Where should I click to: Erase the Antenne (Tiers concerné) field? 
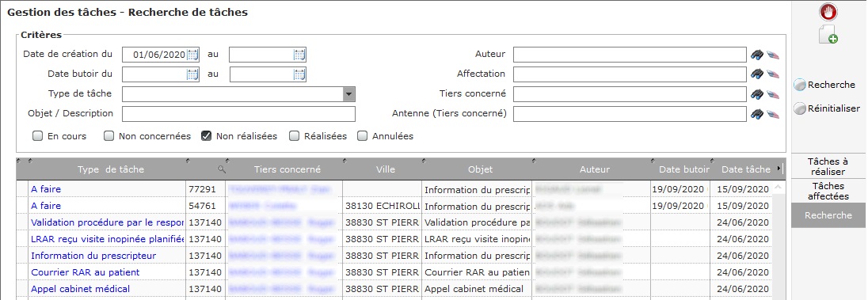click(x=773, y=114)
